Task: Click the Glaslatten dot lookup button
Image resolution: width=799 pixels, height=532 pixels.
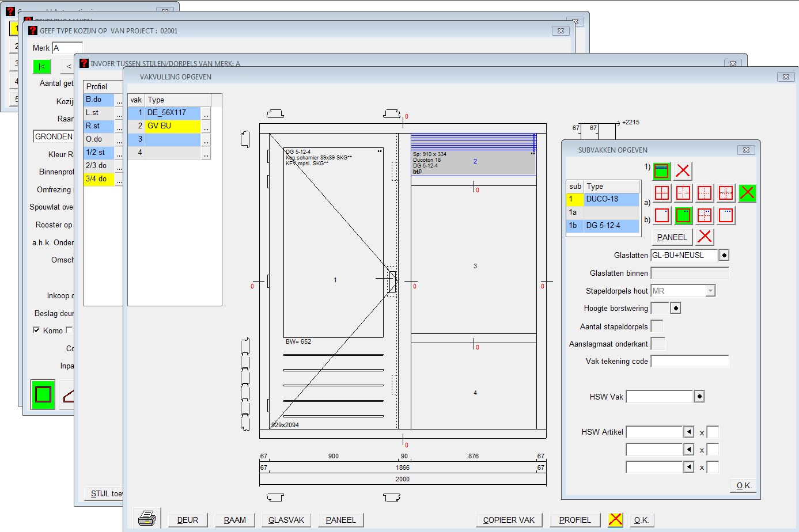Action: (724, 255)
